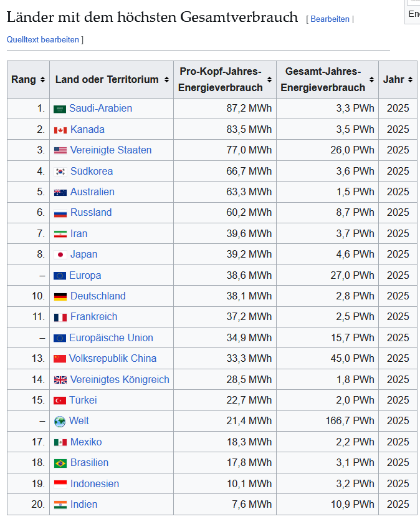The image size is (420, 524).
Task: Click the Türkei flag icon
Action: [x=60, y=400]
